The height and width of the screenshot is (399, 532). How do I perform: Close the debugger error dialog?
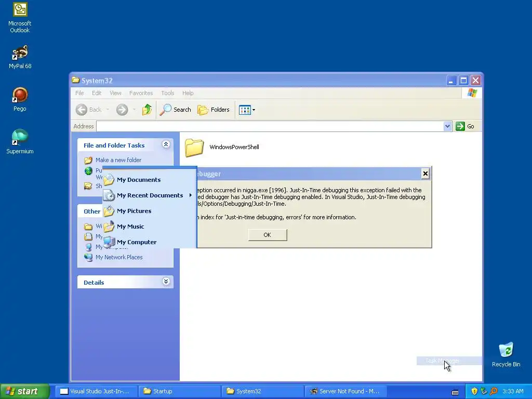[x=425, y=174]
